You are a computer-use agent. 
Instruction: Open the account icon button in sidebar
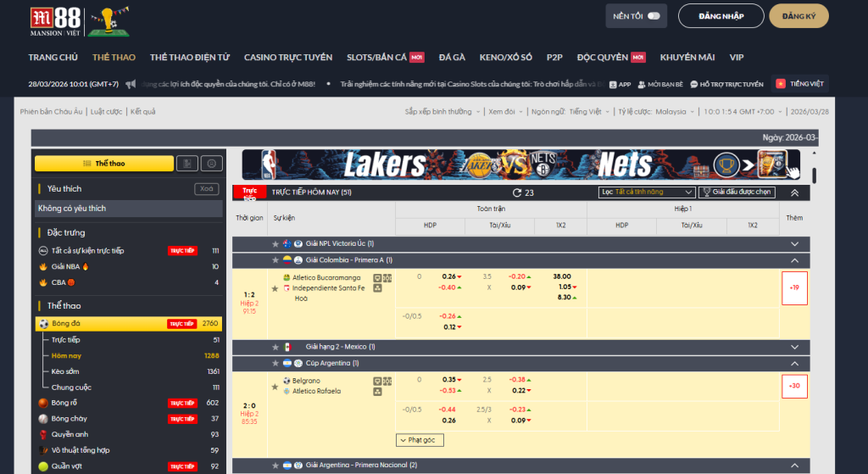[211, 164]
